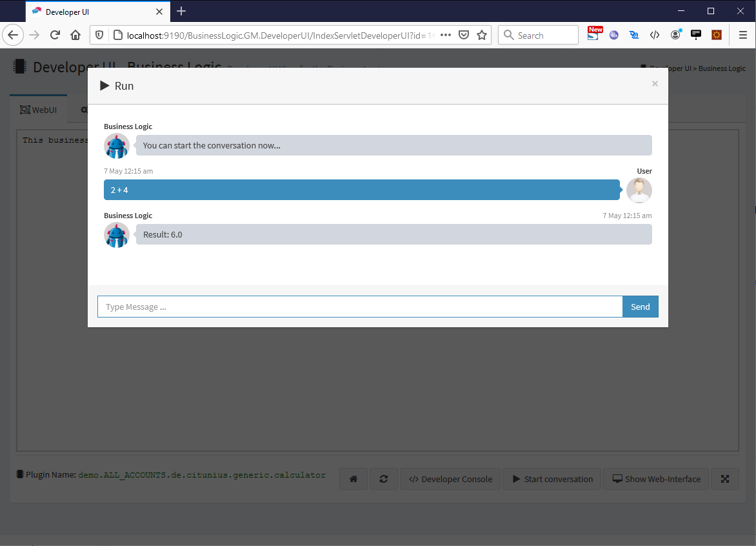Open the Firefox hamburger menu
756x546 pixels.
[x=742, y=35]
